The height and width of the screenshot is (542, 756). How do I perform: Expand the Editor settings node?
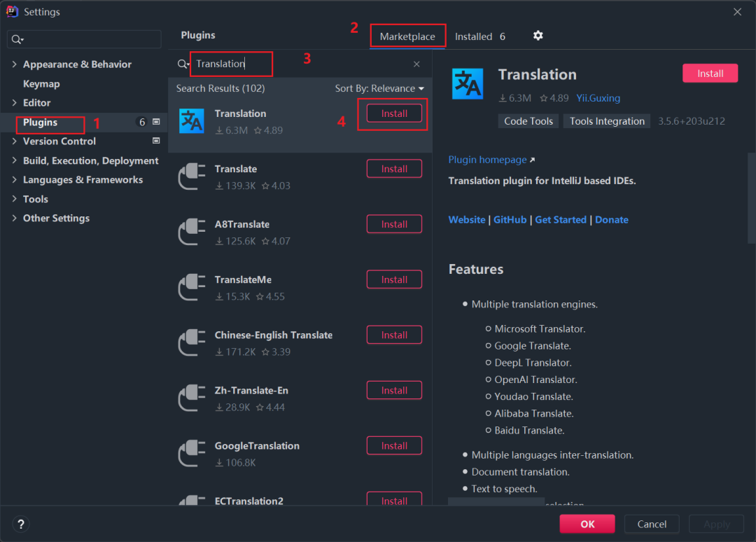pyautogui.click(x=14, y=103)
